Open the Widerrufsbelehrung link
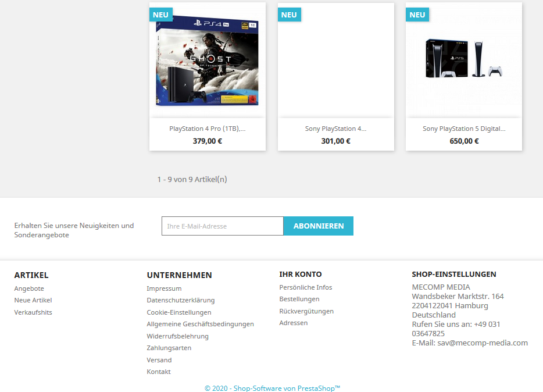The width and height of the screenshot is (543, 392). [x=178, y=336]
